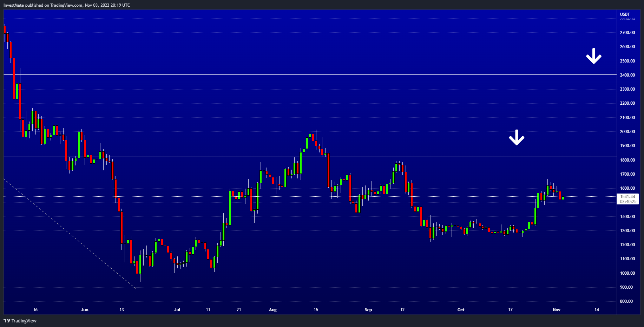Click the date label 21 on the time axis
This screenshot has width=644, height=327.
click(239, 310)
